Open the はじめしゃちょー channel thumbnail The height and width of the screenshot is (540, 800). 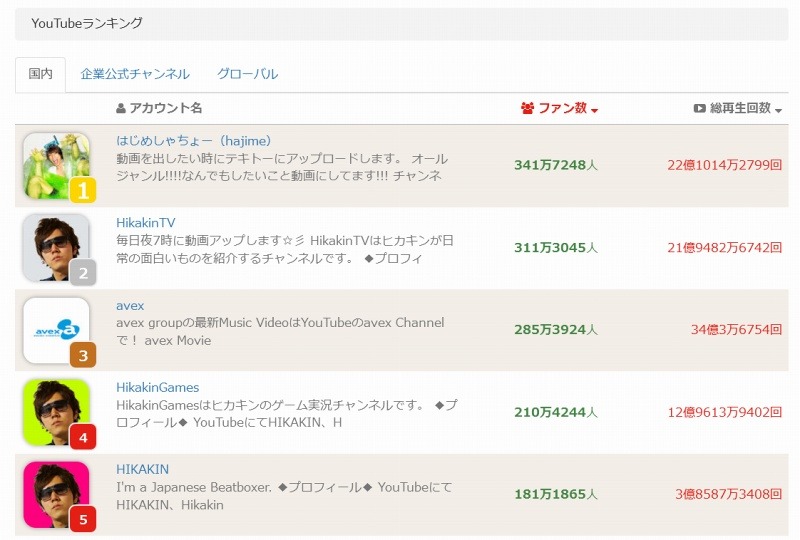[x=56, y=166]
